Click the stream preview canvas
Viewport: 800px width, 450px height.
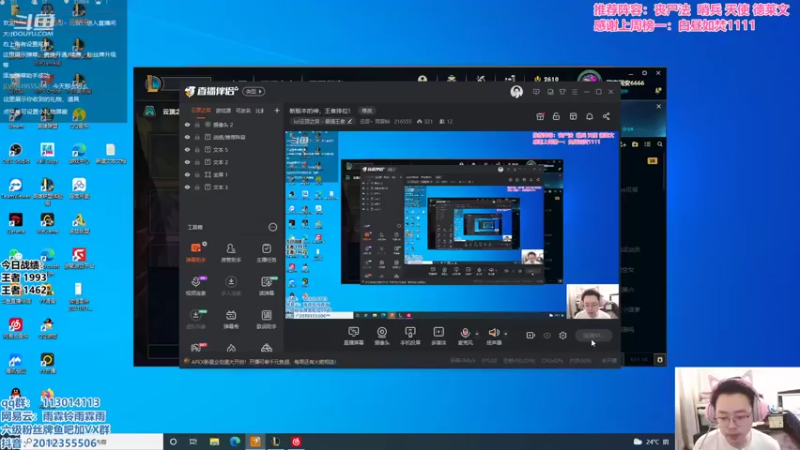click(x=452, y=225)
